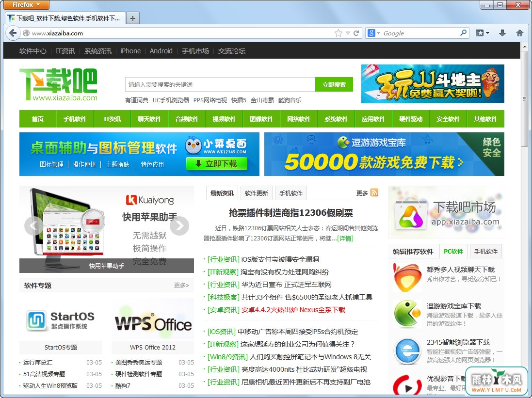532x398 pixels.
Task: Open 美图秀秀奥运专题 link
Action: (139, 363)
